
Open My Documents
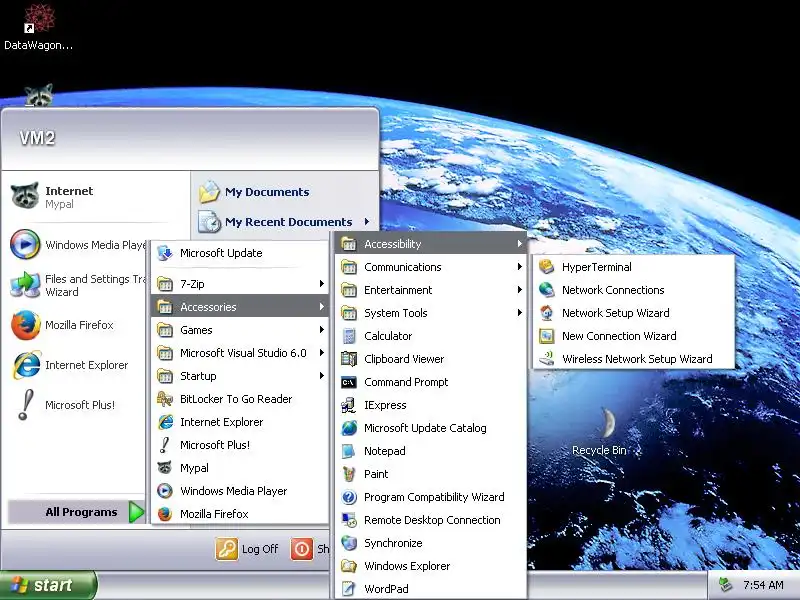[x=284, y=192]
